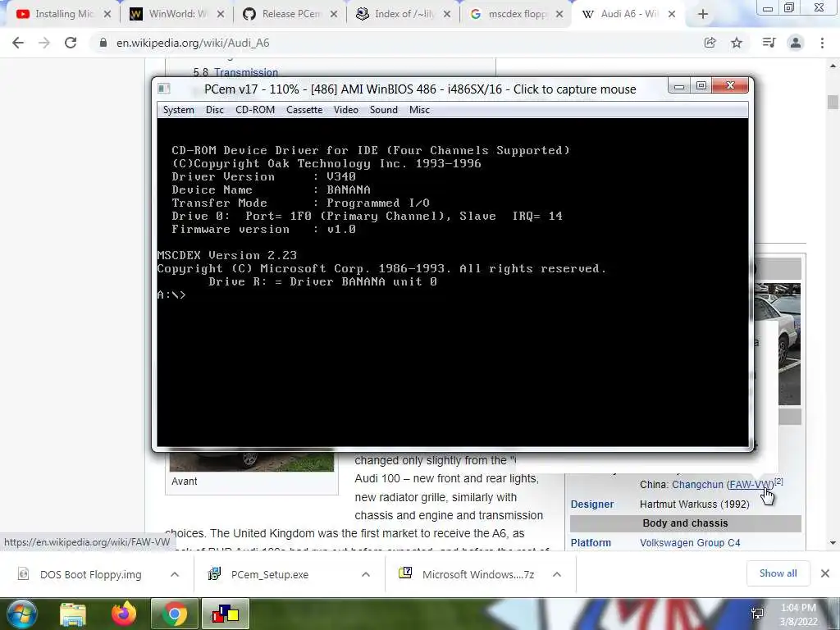
Task: Expand PCem_Setup.exe download options
Action: point(366,574)
